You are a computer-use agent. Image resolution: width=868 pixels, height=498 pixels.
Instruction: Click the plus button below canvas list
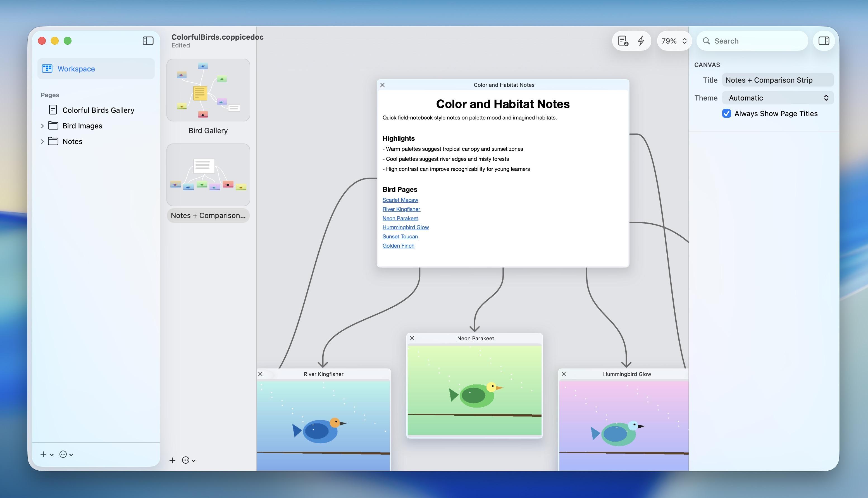coord(172,460)
